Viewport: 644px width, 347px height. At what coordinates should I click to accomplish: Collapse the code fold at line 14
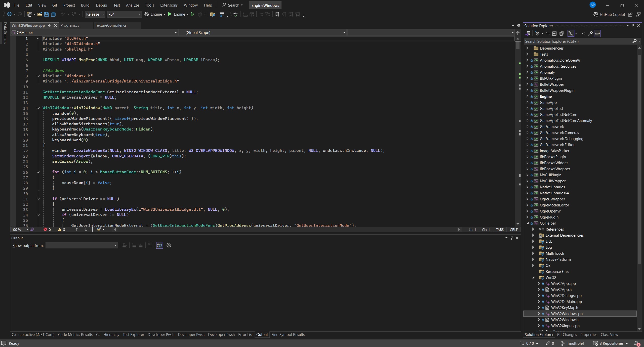[38, 108]
